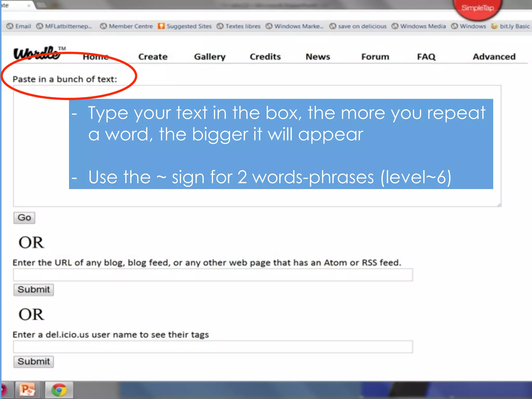Open the Member Centre bookmark

click(127, 26)
